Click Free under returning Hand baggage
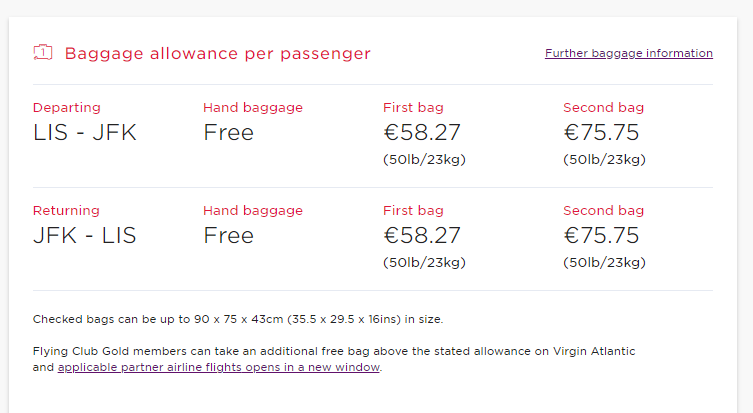753x413 pixels. point(228,235)
